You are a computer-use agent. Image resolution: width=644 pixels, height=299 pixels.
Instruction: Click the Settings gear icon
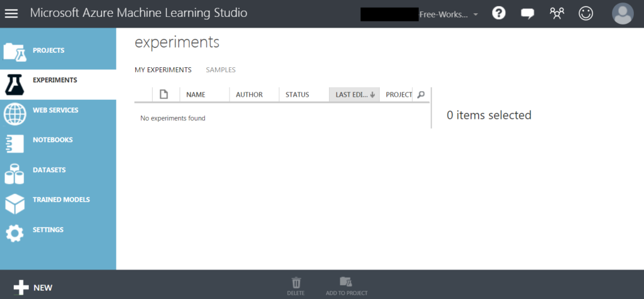14,234
